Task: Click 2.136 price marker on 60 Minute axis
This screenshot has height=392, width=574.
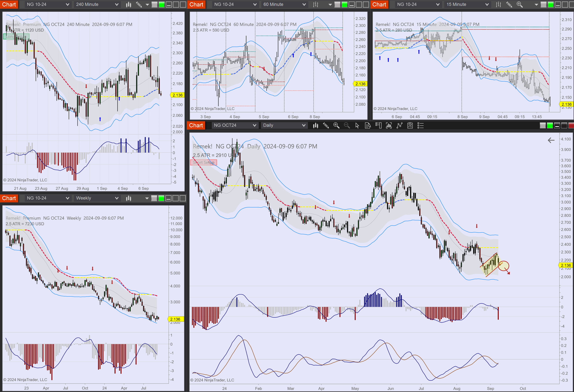Action: click(360, 84)
